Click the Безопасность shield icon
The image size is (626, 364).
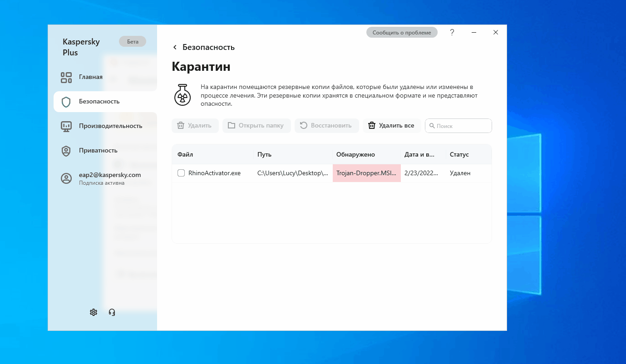click(66, 102)
